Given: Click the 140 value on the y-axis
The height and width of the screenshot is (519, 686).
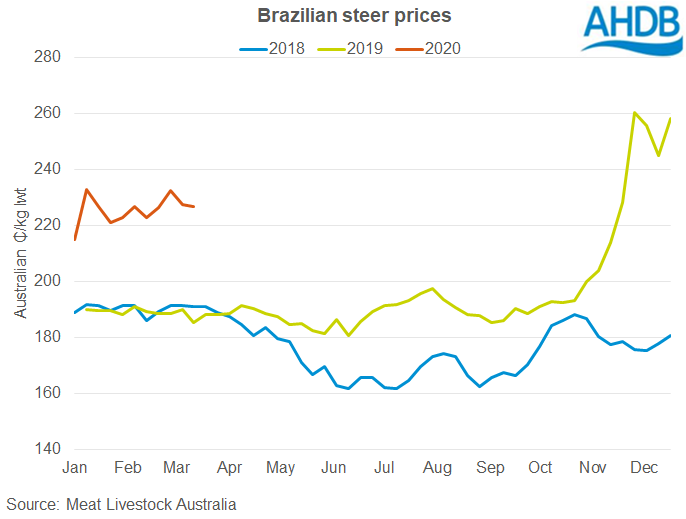Looking at the screenshot, I should point(49,449).
